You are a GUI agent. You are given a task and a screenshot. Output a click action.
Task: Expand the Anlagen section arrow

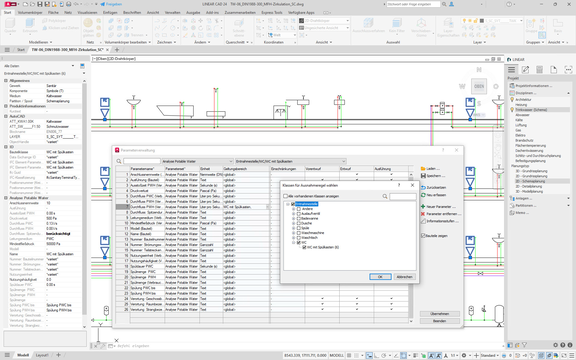tap(569, 199)
